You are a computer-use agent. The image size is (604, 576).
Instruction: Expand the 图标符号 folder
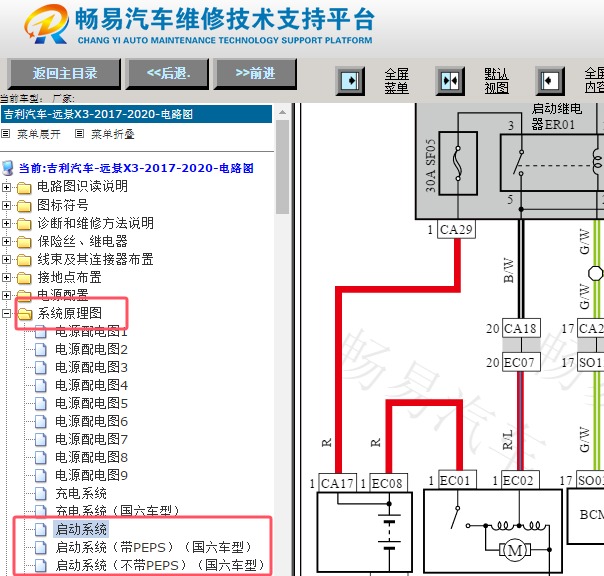[x=6, y=205]
